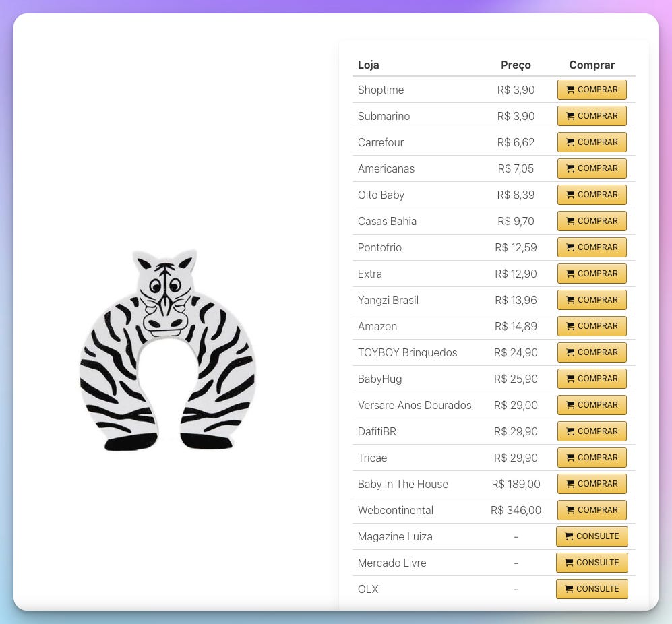Click the R$ 25,90 price
672x624 pixels.
[x=516, y=379]
